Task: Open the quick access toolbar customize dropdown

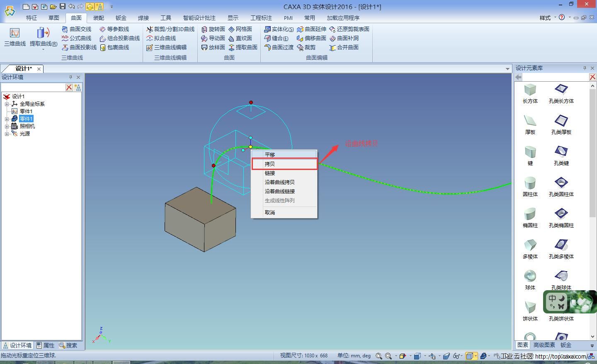Action: [x=112, y=7]
